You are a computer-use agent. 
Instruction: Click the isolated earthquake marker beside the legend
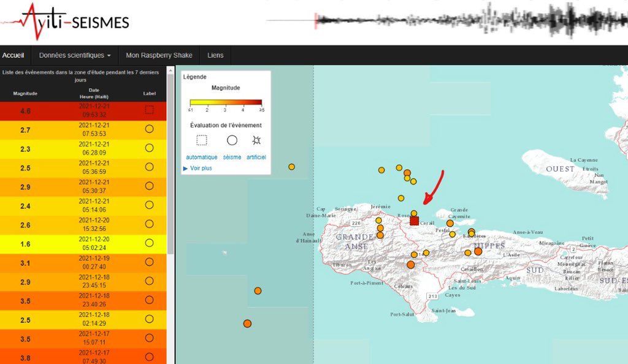pos(291,167)
